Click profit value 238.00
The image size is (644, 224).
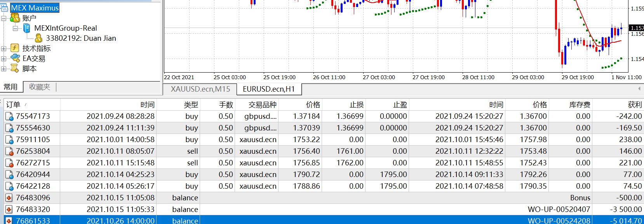coord(630,139)
